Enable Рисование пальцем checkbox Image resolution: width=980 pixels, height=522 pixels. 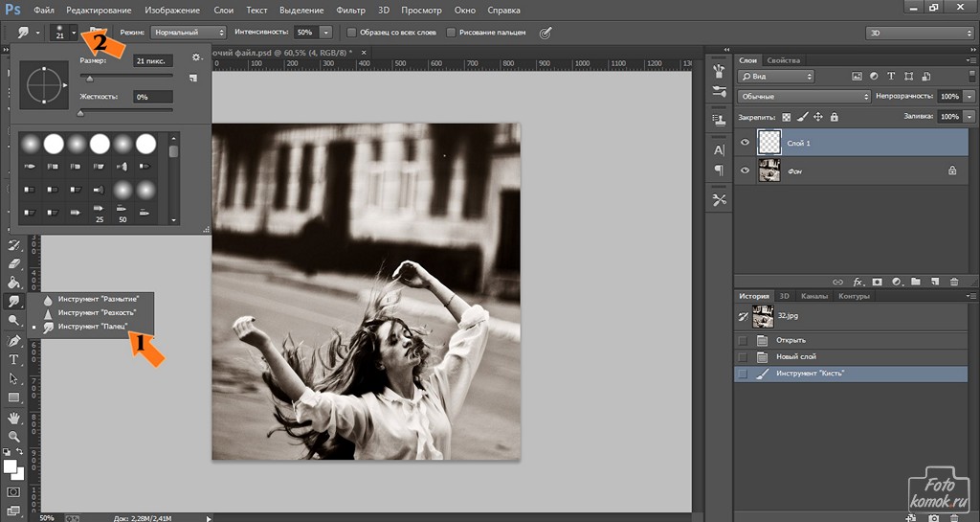click(450, 33)
